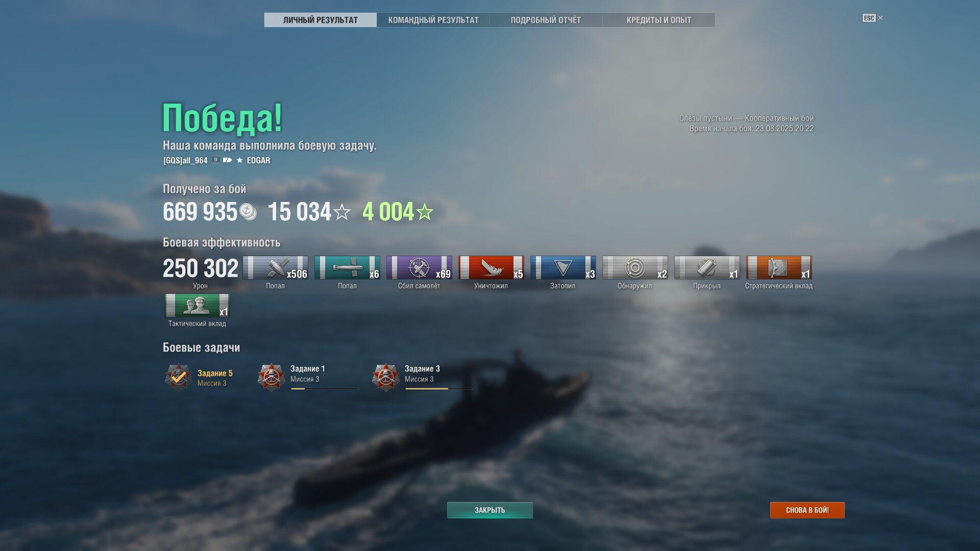
Task: Select the Личный результат tab
Action: click(x=321, y=20)
